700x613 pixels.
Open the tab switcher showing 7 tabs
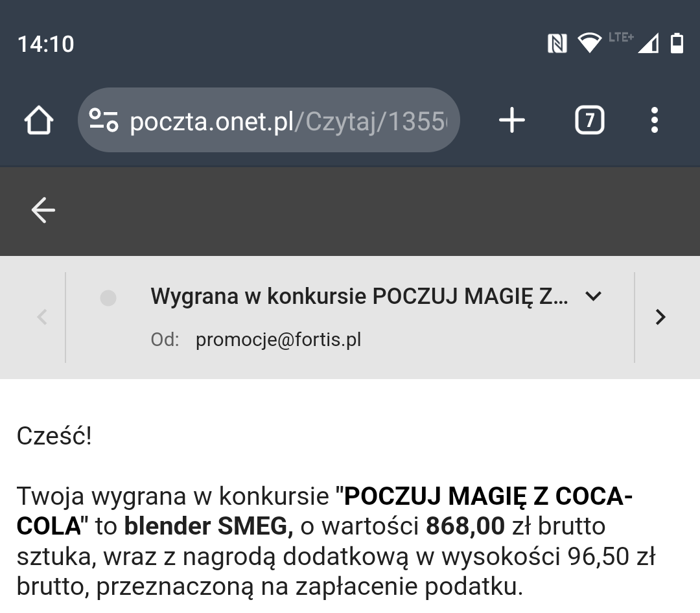(589, 121)
